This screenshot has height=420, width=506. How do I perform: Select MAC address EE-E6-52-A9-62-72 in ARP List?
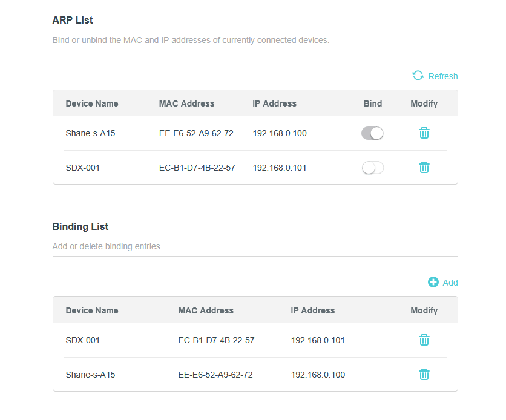point(196,133)
